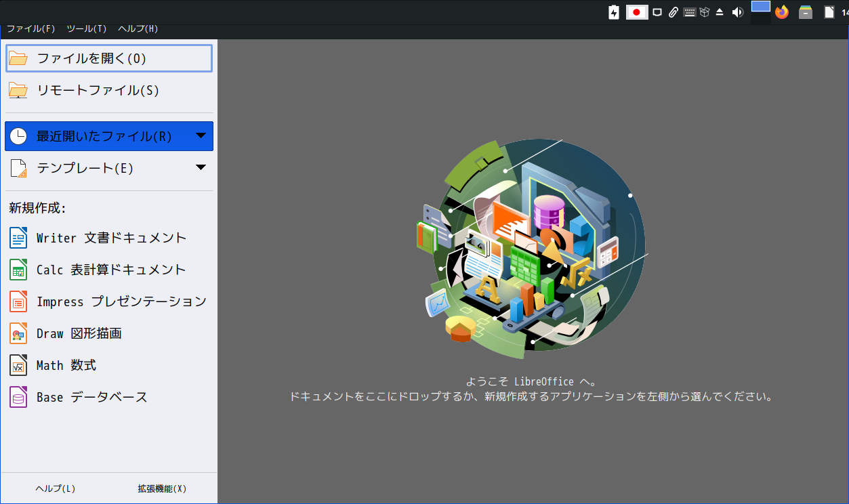Click the Base database icon
The width and height of the screenshot is (849, 504).
click(x=18, y=397)
